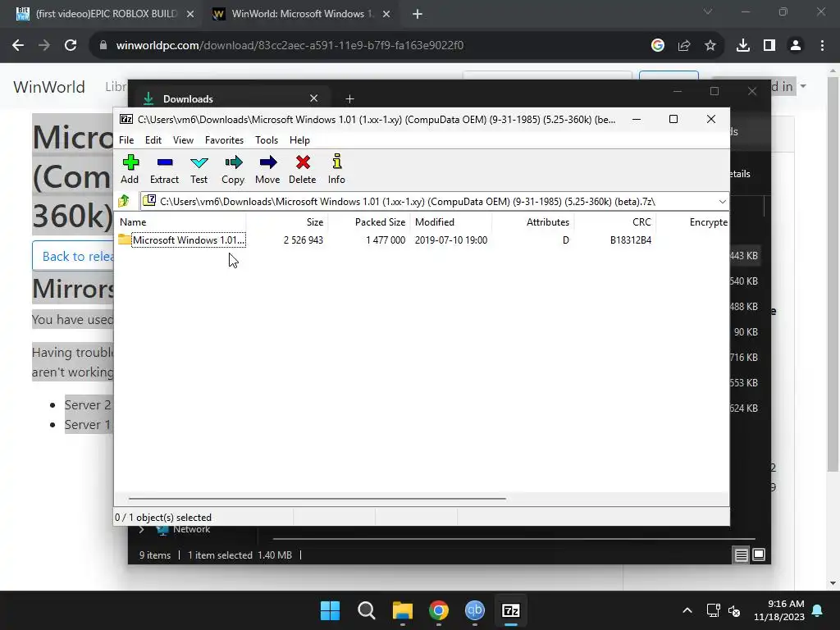The height and width of the screenshot is (630, 840).
Task: Toggle the Chrome side panel
Action: click(x=769, y=45)
